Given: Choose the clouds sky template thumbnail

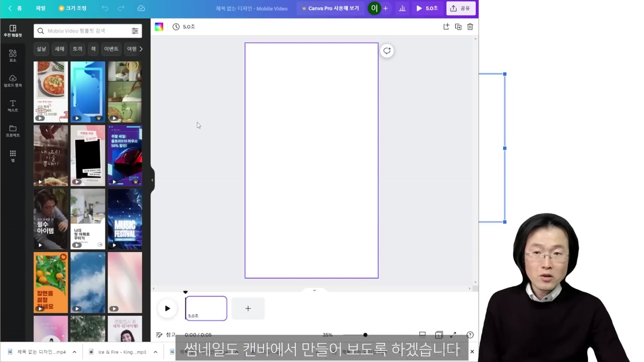Looking at the screenshot, I should tap(88, 283).
